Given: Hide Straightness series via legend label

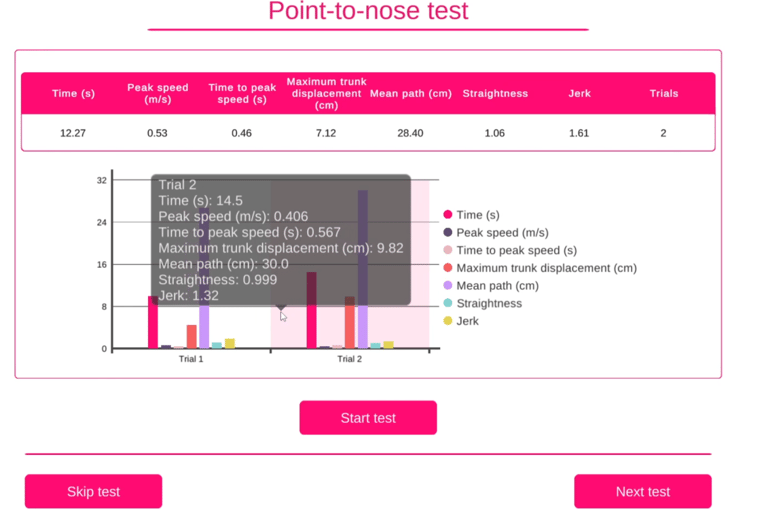Looking at the screenshot, I should [x=489, y=303].
